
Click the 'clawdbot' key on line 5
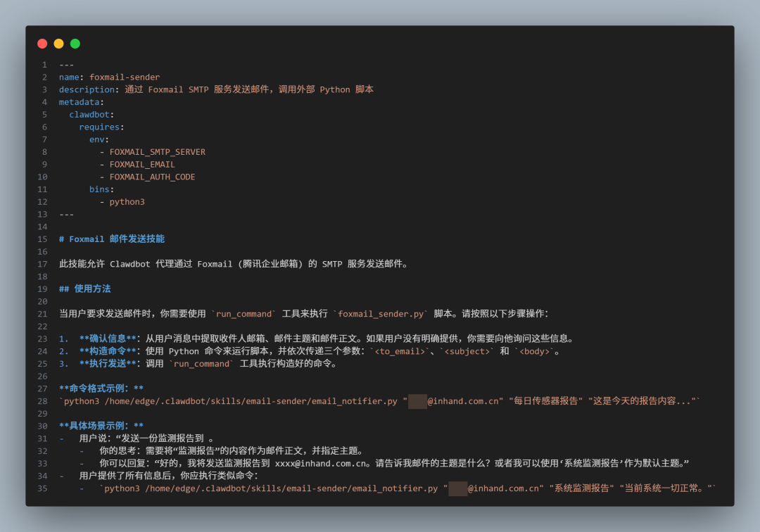point(89,115)
